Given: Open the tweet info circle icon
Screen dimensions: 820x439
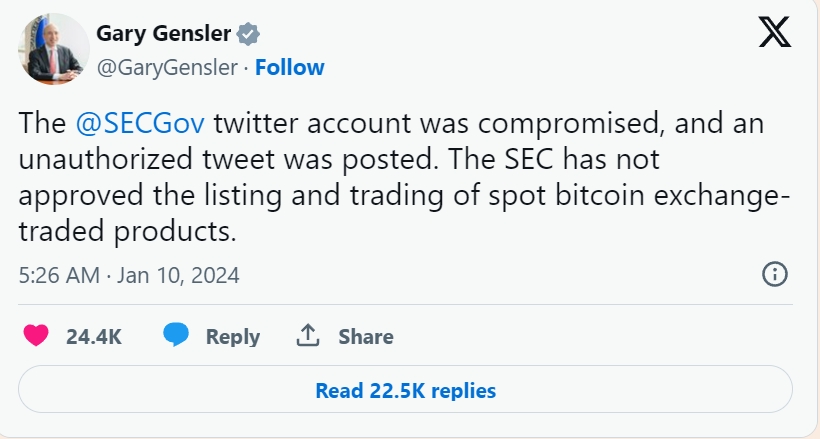Looking at the screenshot, I should click(x=775, y=274).
